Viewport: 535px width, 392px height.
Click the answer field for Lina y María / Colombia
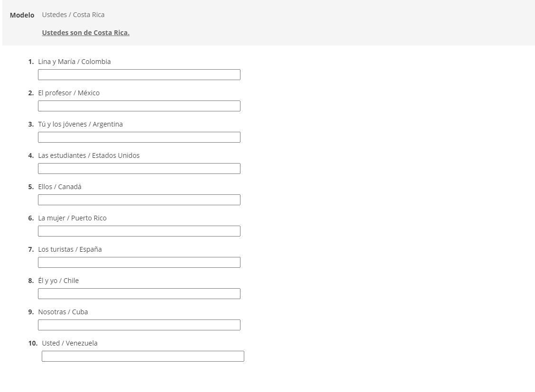[x=139, y=75]
